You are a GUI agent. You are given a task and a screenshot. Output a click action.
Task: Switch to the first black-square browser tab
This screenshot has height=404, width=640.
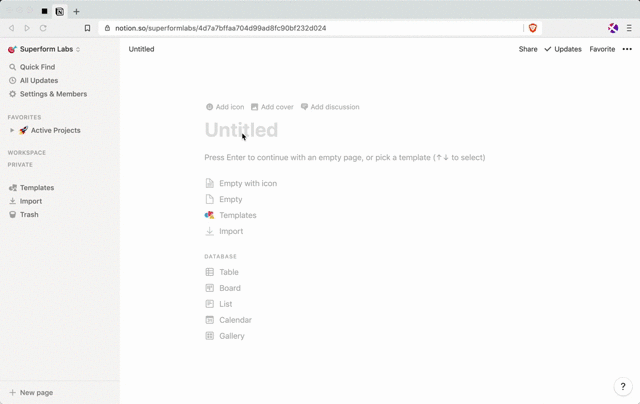pyautogui.click(x=44, y=11)
